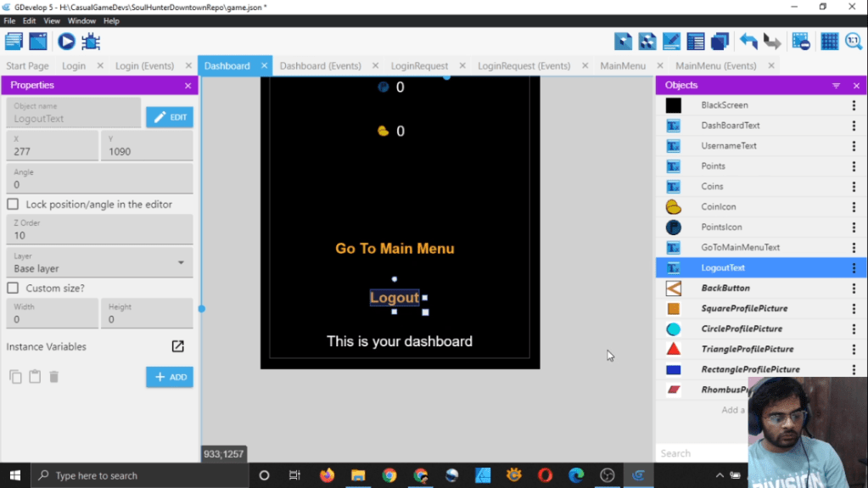Expand three-dot menu for BackButton object
Viewport: 868px width, 488px height.
[x=854, y=289]
